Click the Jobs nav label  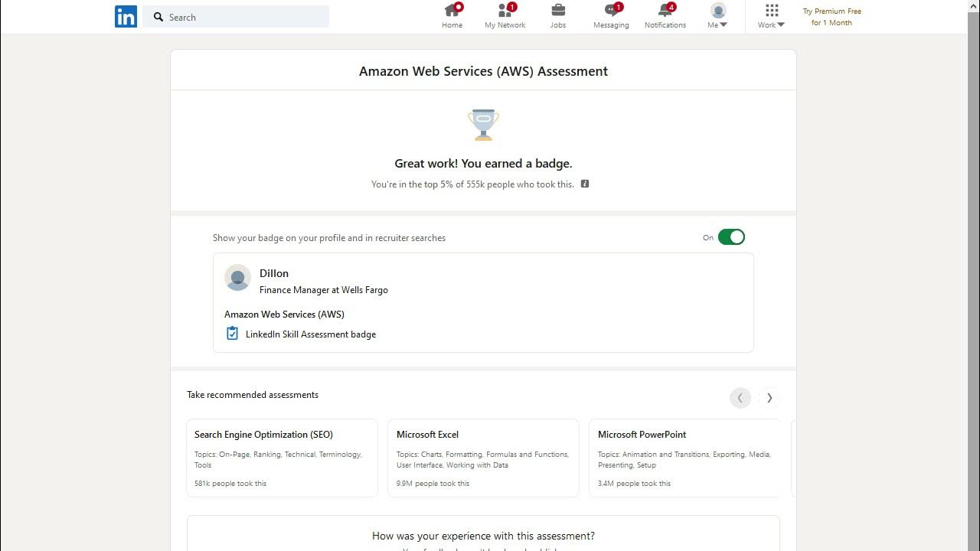tap(558, 25)
